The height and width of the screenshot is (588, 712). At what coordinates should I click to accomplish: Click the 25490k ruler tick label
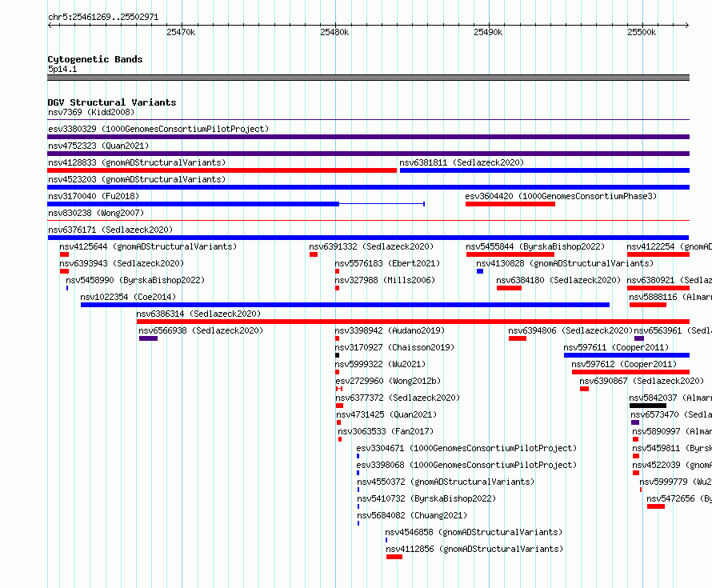point(488,32)
